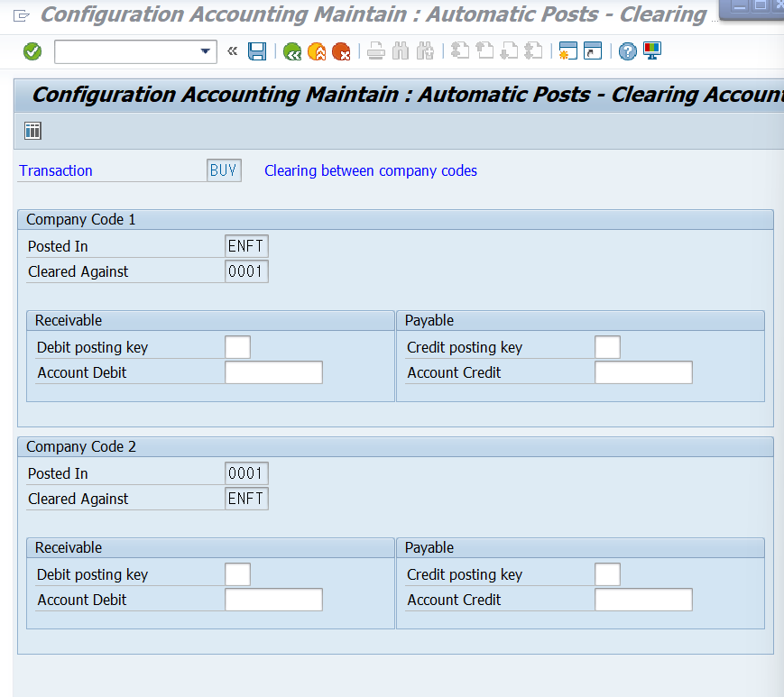Focus Company Code 1 Account Debit field

pyautogui.click(x=273, y=372)
